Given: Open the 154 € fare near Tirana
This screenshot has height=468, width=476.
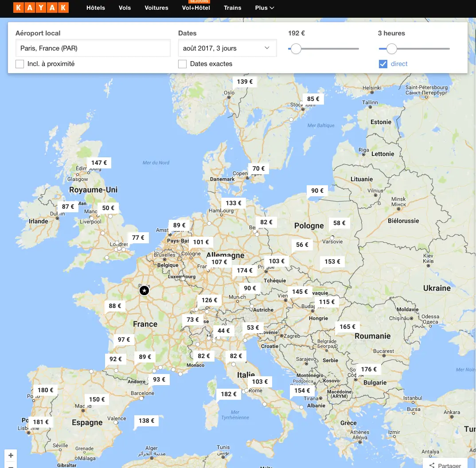Looking at the screenshot, I should tap(302, 390).
